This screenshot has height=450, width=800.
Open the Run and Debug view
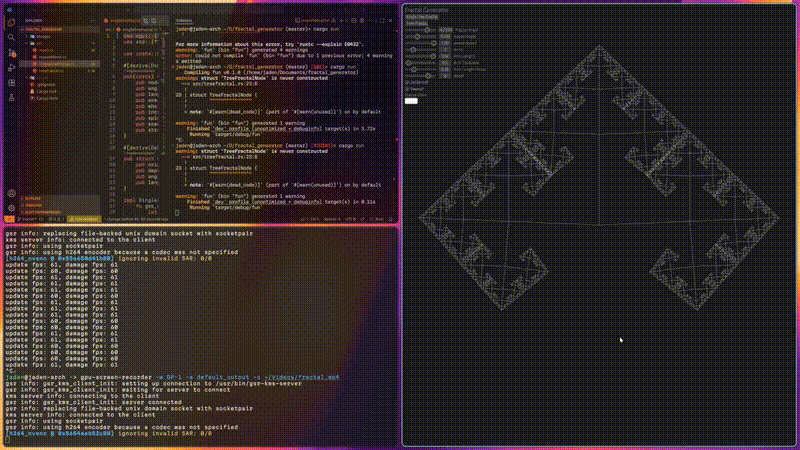(x=11, y=67)
